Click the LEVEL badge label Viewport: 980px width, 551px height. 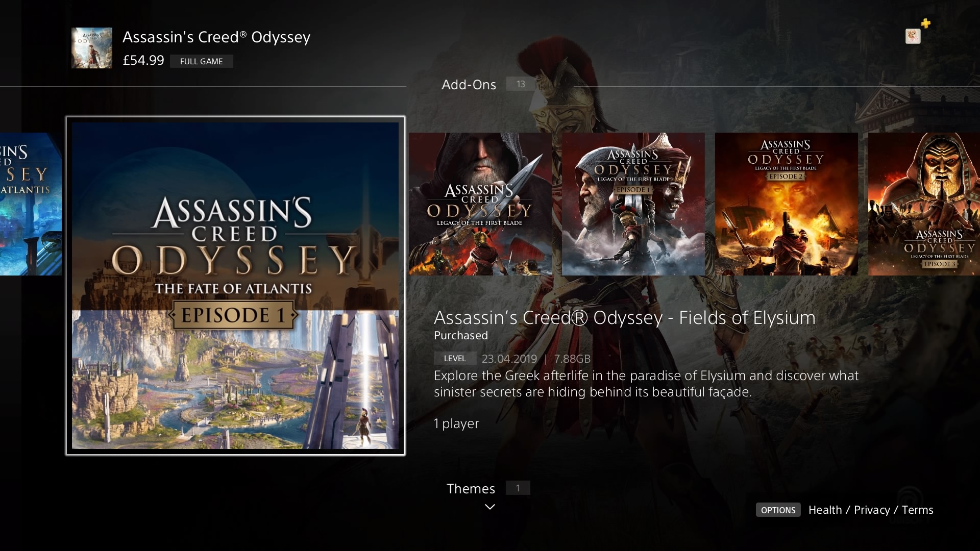(455, 358)
